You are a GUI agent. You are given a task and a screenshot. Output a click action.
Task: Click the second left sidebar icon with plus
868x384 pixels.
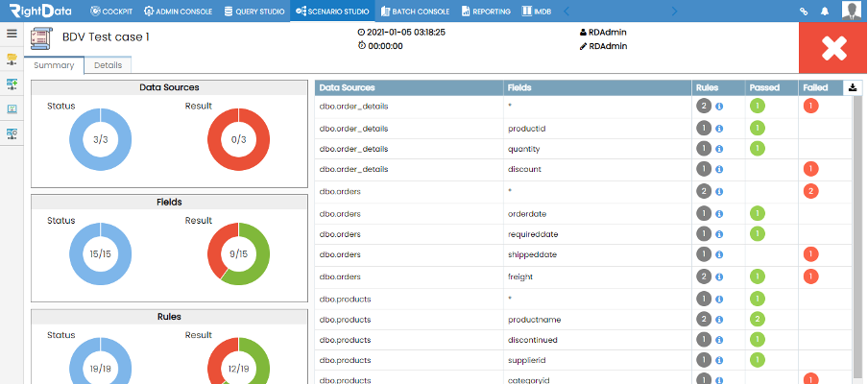(x=12, y=84)
